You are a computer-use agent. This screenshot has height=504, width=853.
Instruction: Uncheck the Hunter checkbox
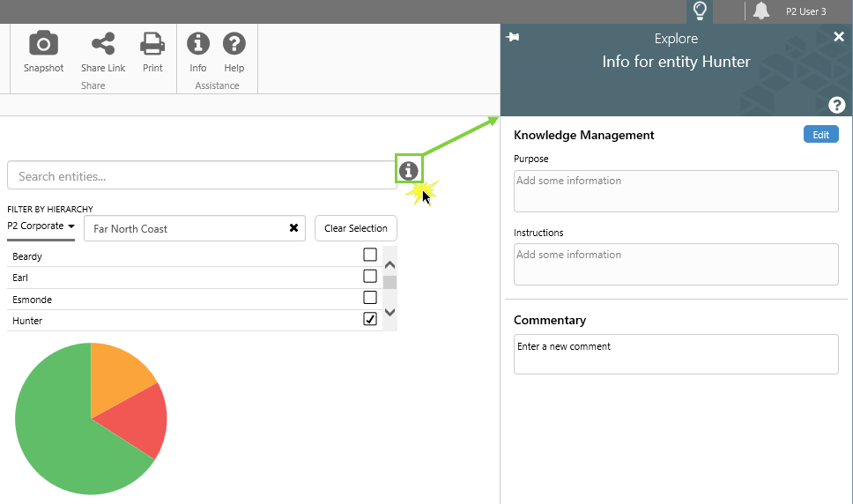pos(370,319)
